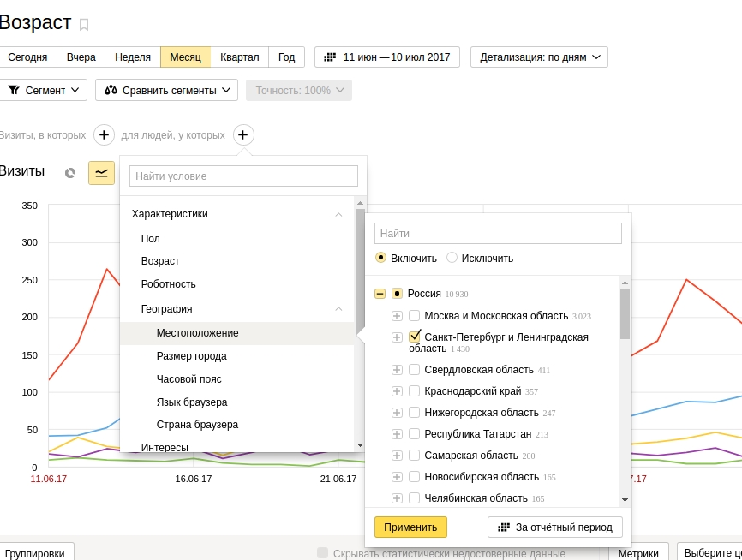Check Москва и Московская область
Image resolution: width=742 pixels, height=560 pixels.
[414, 315]
